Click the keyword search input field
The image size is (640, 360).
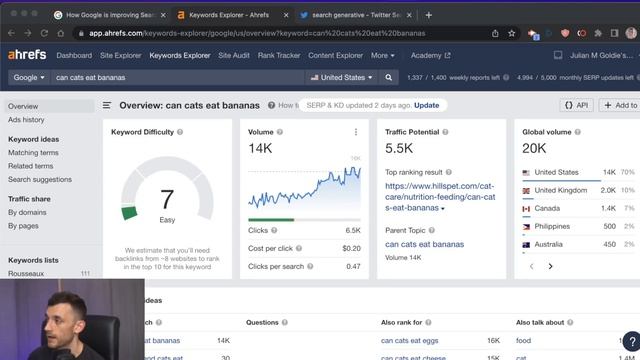[x=178, y=77]
